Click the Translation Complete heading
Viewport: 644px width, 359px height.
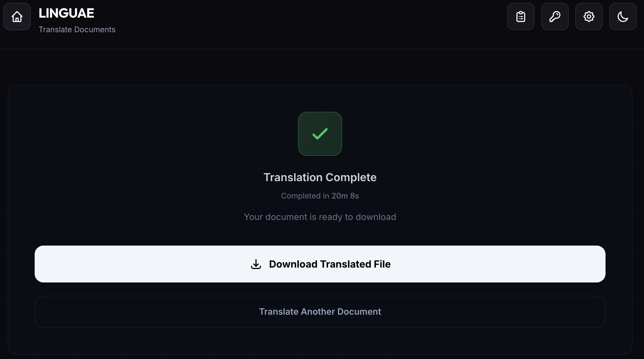tap(320, 177)
